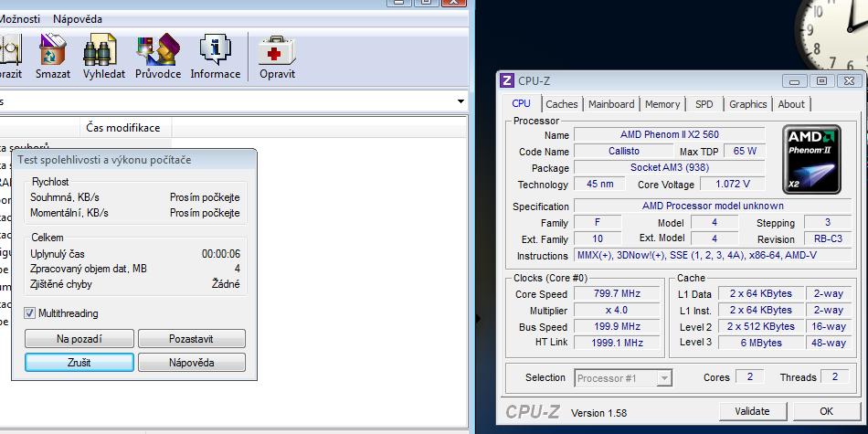Screen dimensions: 868x434
Task: Open the Memory tab in CPU-Z
Action: (x=662, y=104)
